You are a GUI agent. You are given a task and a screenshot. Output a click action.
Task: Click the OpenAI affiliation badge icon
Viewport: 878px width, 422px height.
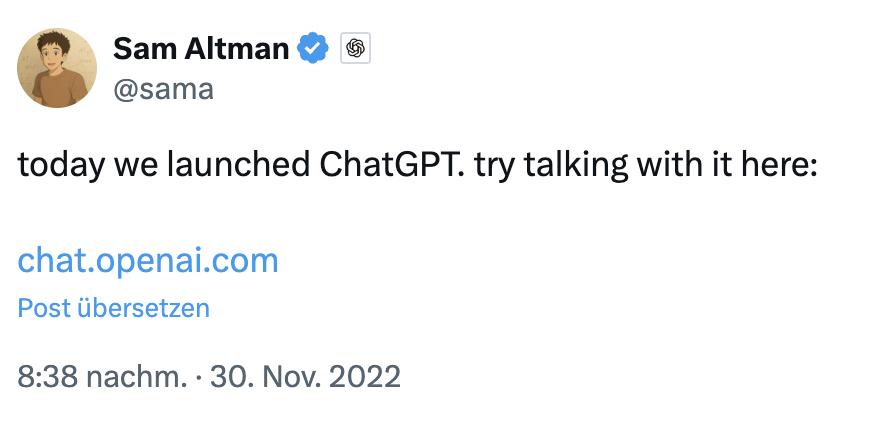356,47
